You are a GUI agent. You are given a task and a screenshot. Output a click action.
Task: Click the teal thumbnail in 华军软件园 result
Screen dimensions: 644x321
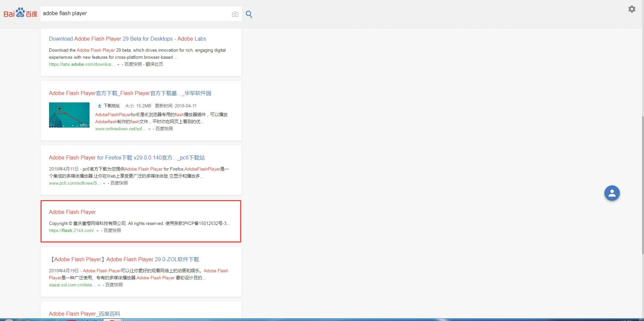[x=69, y=115]
